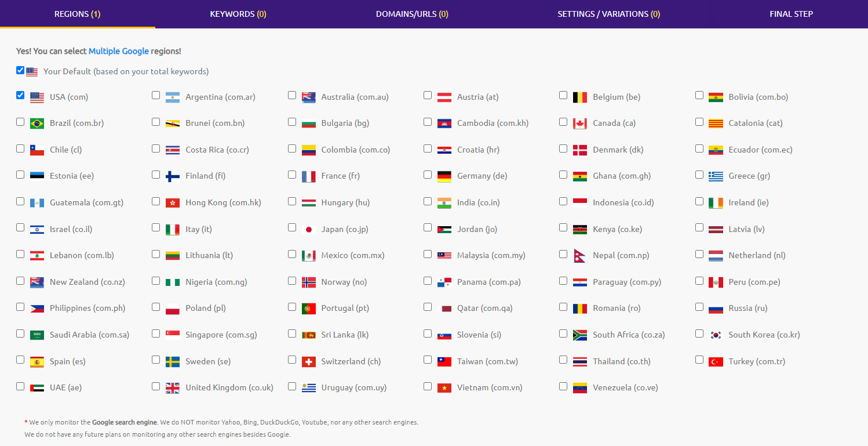Click the Ecuador (com.ec) label

(760, 150)
